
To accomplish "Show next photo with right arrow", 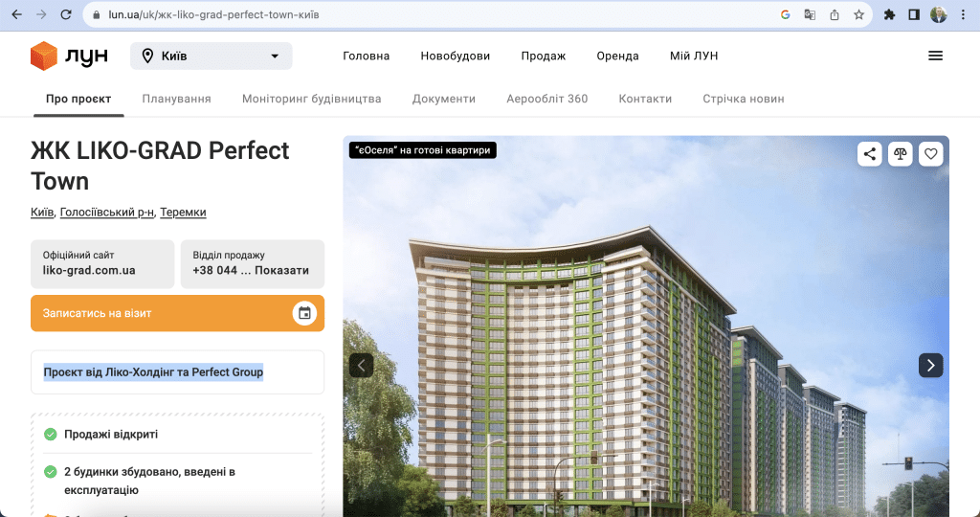I will click(x=930, y=365).
